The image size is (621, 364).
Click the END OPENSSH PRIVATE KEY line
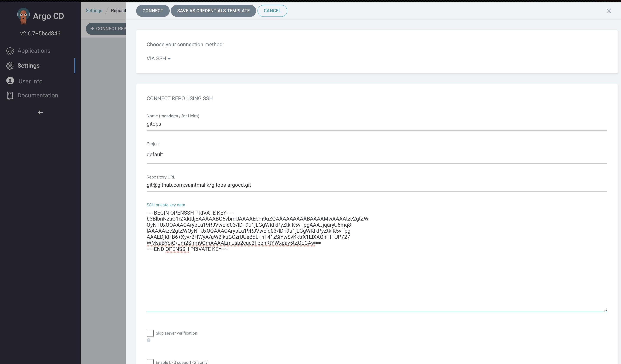[188, 249]
